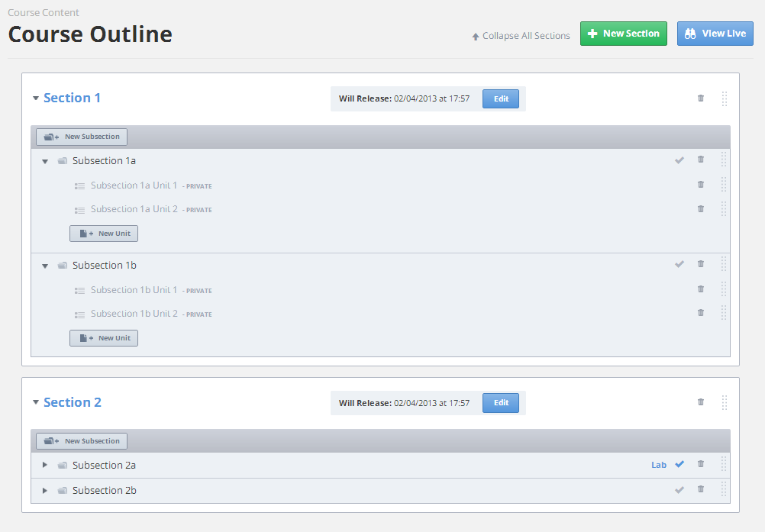Click trash icon for Subsection 1a
This screenshot has width=765, height=532.
(x=701, y=160)
